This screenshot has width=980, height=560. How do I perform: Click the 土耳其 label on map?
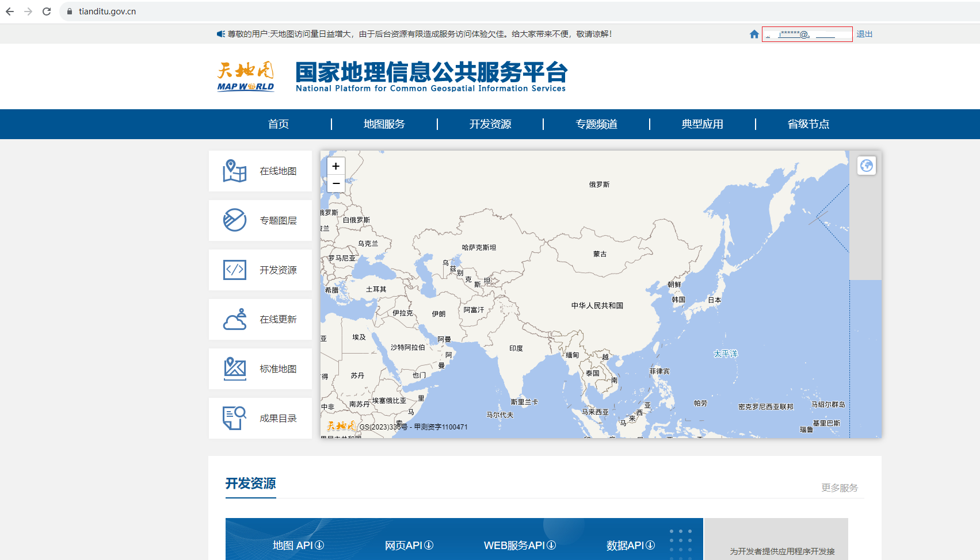pyautogui.click(x=376, y=289)
